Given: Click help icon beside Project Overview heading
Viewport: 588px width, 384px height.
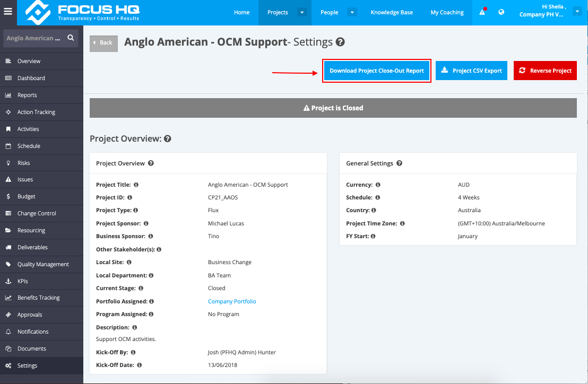Looking at the screenshot, I should [168, 138].
